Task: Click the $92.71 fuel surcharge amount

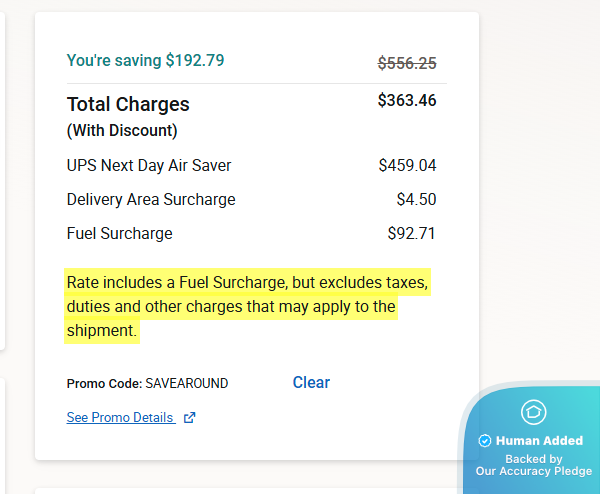Action: [412, 234]
